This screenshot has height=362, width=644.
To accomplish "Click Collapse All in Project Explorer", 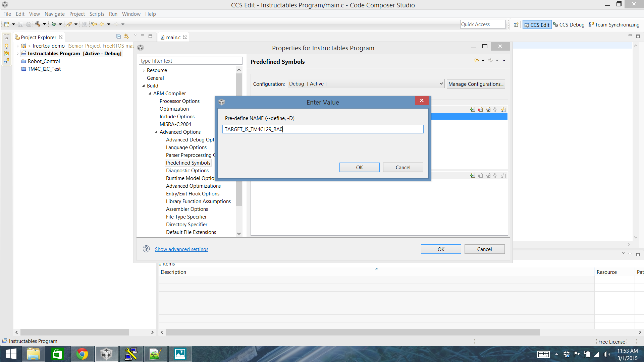I will pos(118,36).
